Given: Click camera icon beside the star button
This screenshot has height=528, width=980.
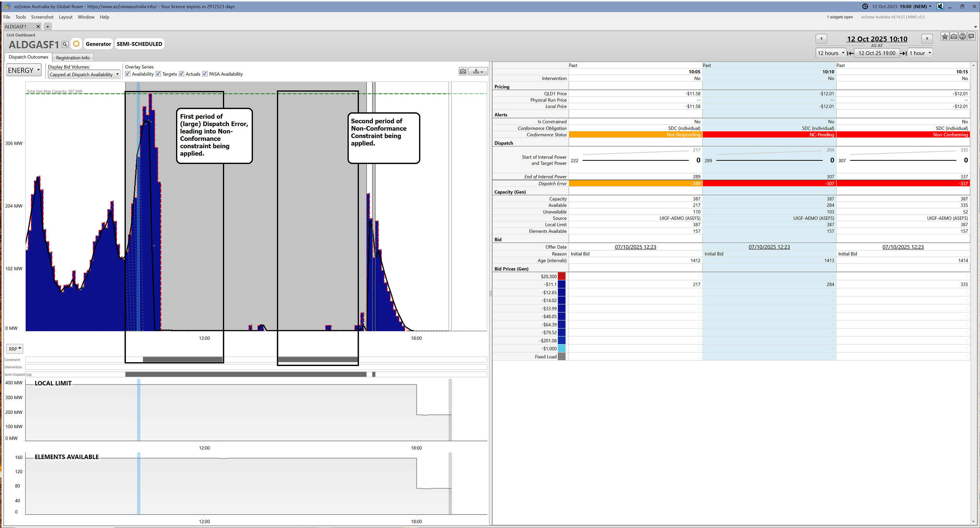Looking at the screenshot, I should (954, 37).
